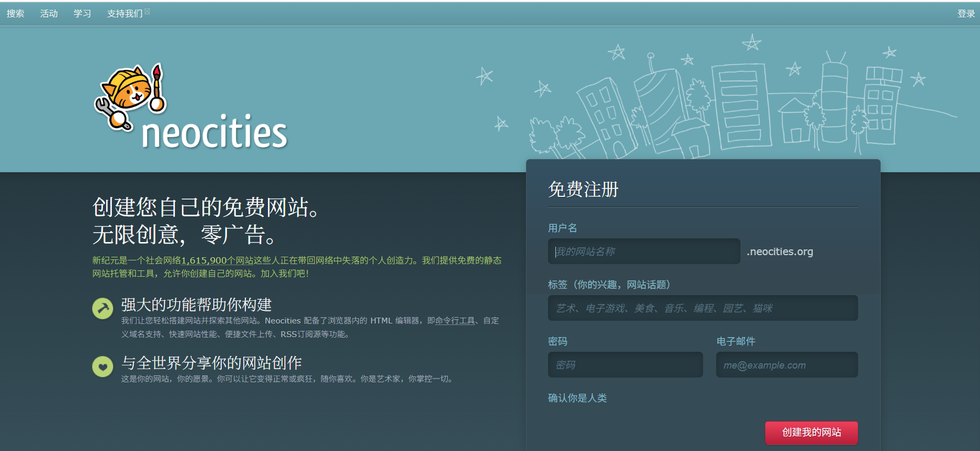This screenshot has height=451, width=980.
Task: Click the neocities wordmark text
Action: pyautogui.click(x=214, y=132)
